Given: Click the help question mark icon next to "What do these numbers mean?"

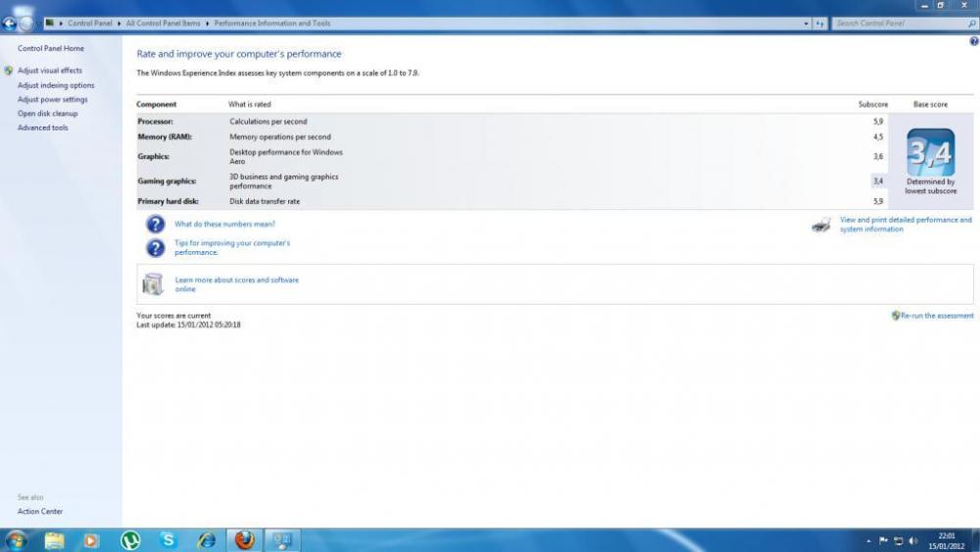Looking at the screenshot, I should 155,225.
